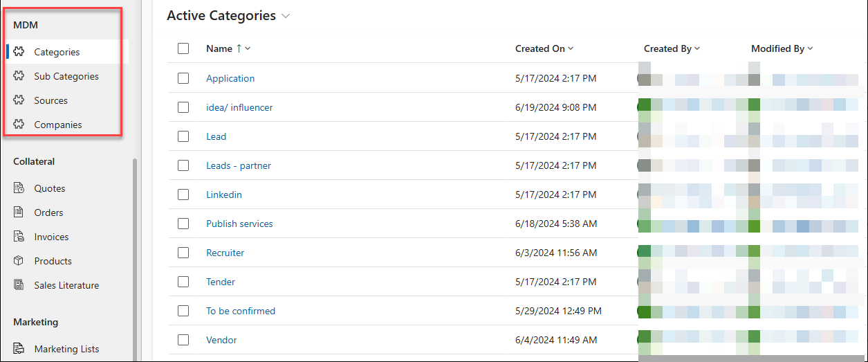
Task: Check the box for the Application row
Action: click(183, 78)
